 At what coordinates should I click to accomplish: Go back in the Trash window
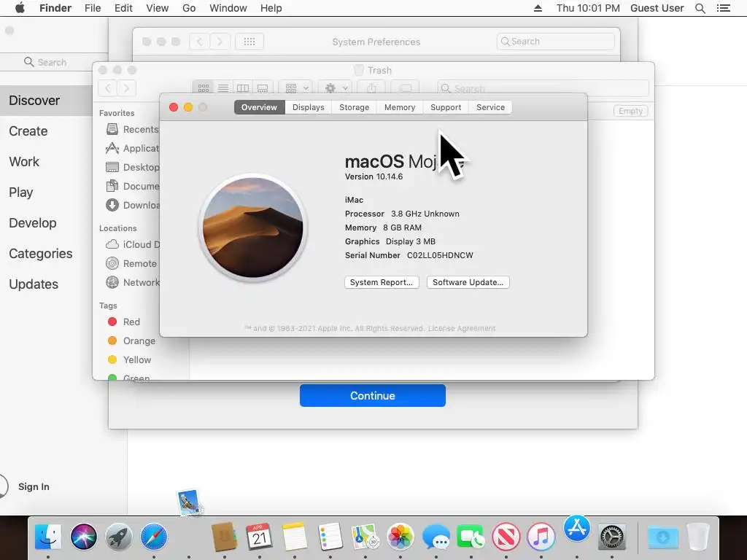(108, 88)
